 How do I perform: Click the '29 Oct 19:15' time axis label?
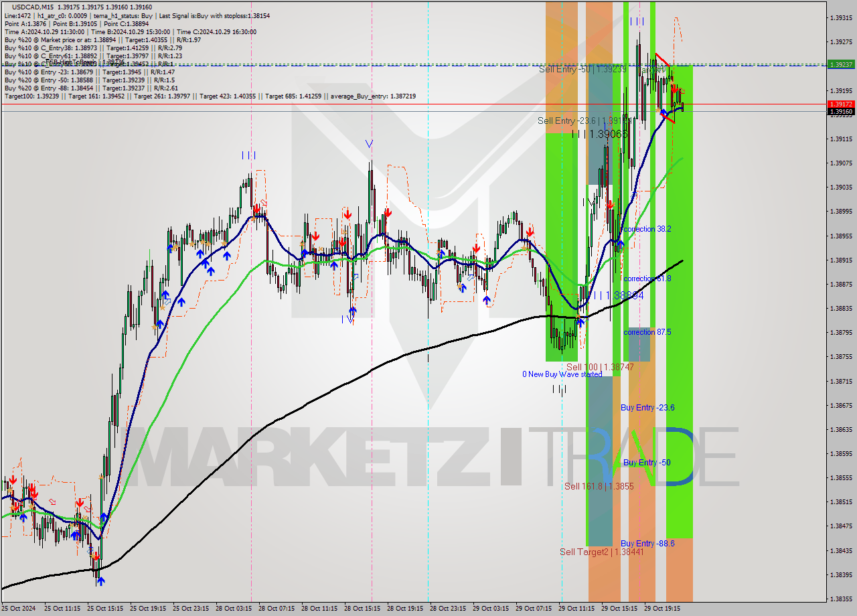(x=661, y=609)
